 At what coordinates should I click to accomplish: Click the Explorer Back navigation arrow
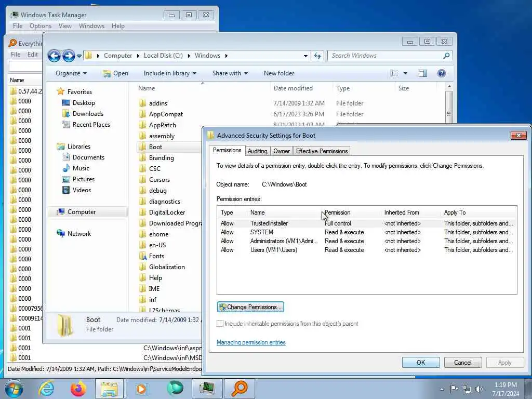54,56
